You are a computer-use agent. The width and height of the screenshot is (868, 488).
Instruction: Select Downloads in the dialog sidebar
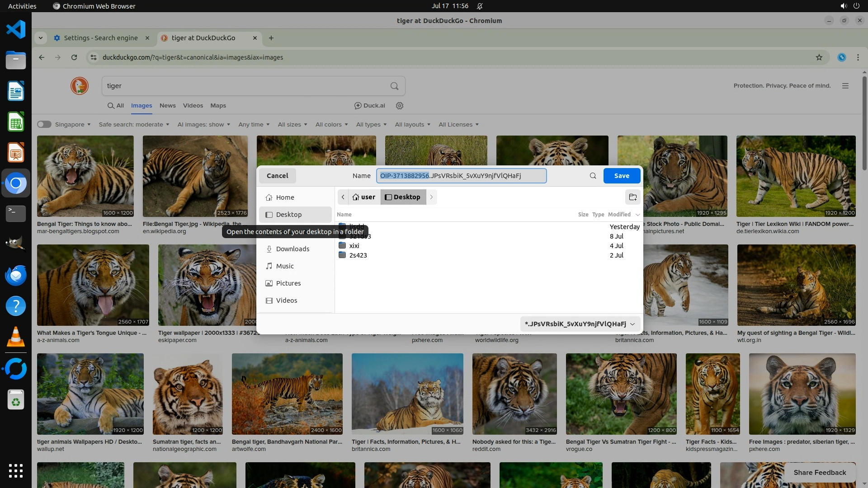pyautogui.click(x=292, y=249)
